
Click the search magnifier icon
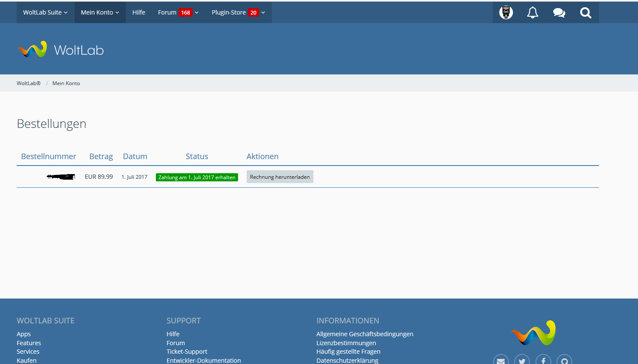click(585, 12)
